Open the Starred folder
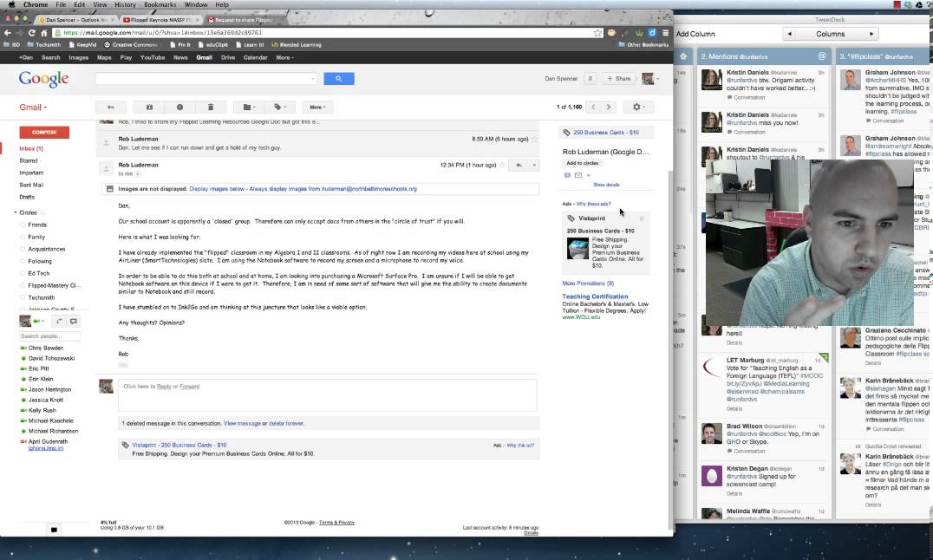Screen dimensions: 933x560 pos(29,160)
